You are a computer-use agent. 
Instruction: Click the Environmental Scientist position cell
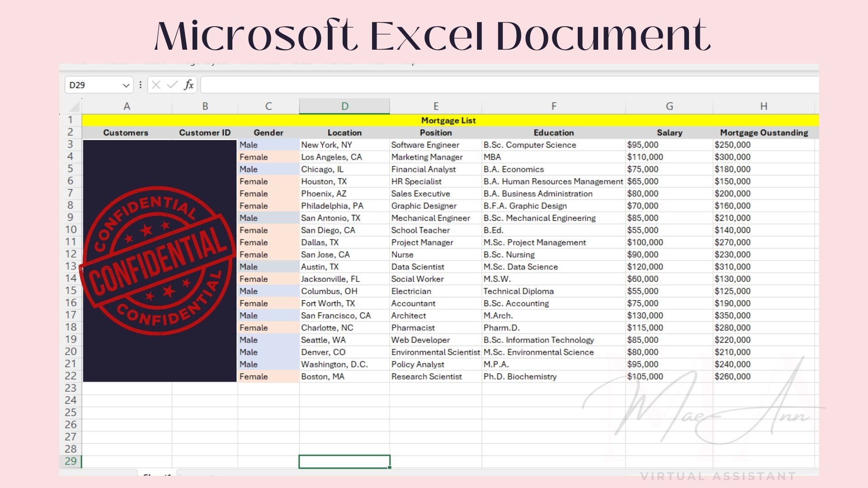[435, 352]
